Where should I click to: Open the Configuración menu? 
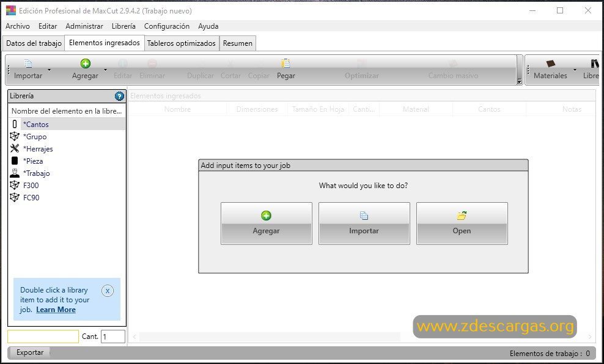point(167,26)
